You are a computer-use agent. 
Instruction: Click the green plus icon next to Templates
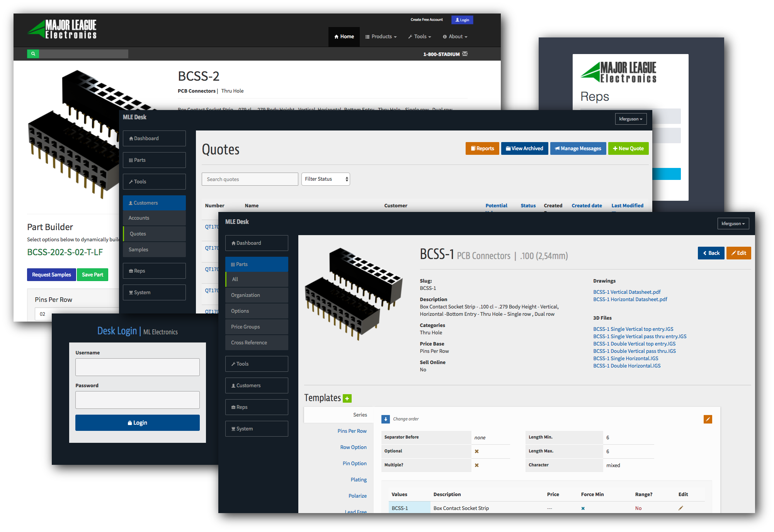[347, 398]
